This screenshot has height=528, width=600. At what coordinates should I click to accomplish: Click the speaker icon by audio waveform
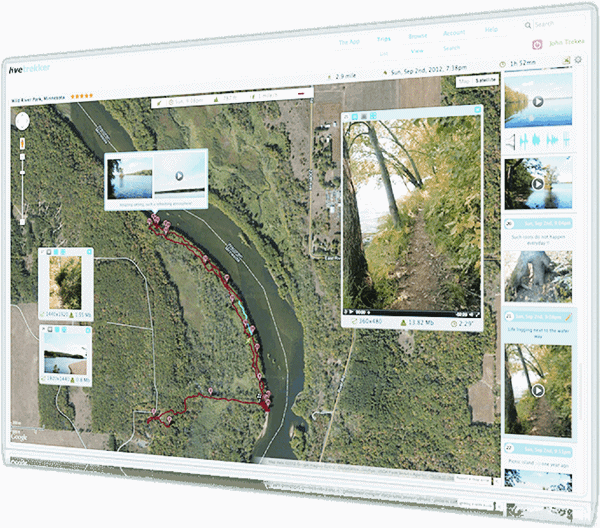click(x=510, y=142)
